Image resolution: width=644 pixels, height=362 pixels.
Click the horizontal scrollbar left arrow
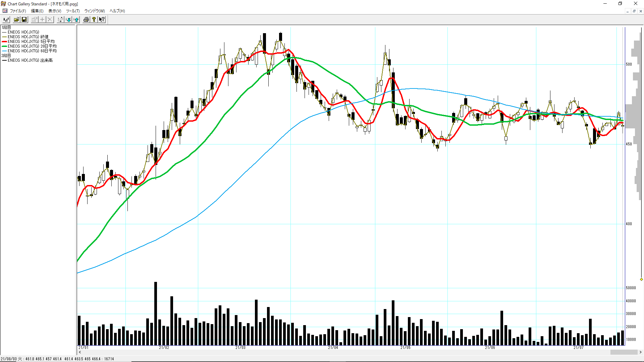[x=80, y=352]
